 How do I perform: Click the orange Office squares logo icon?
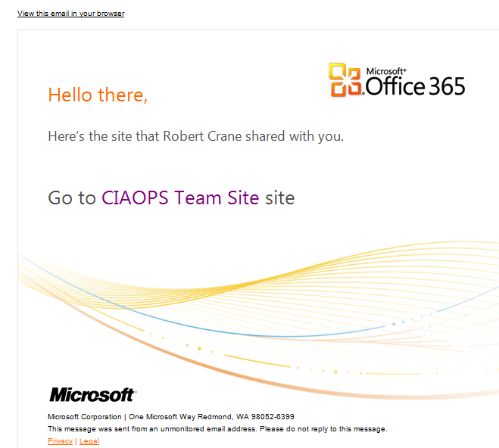tap(345, 80)
